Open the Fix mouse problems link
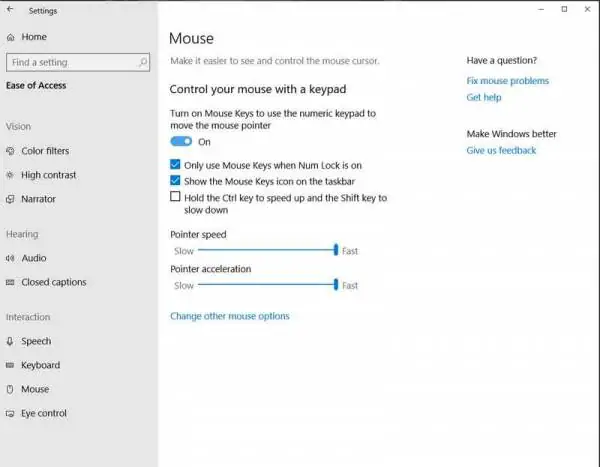Screen dimensions: 600x467 [x=507, y=81]
